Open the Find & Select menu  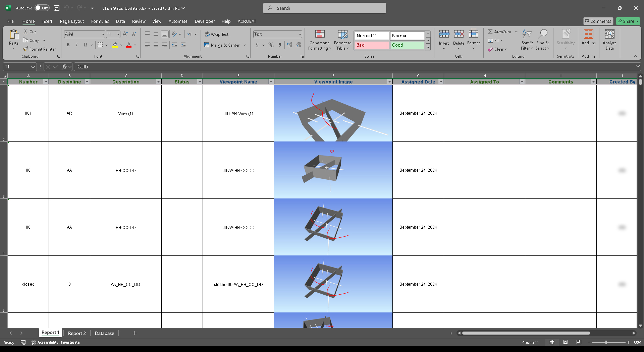coord(542,40)
